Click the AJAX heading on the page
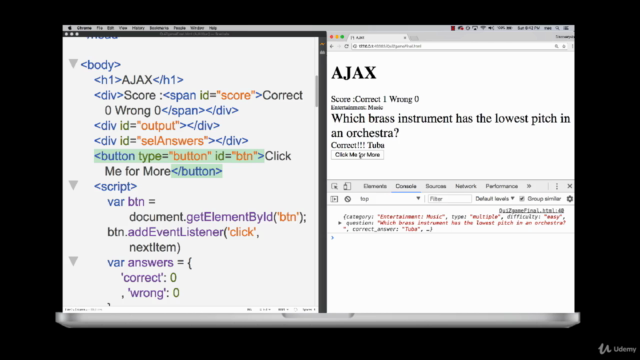Image resolution: width=640 pixels, height=360 pixels. pyautogui.click(x=353, y=73)
